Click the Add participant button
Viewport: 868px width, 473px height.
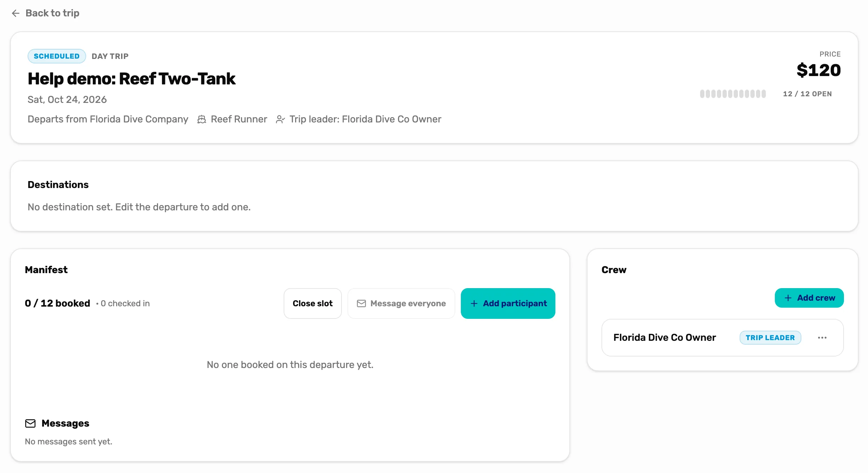508,303
